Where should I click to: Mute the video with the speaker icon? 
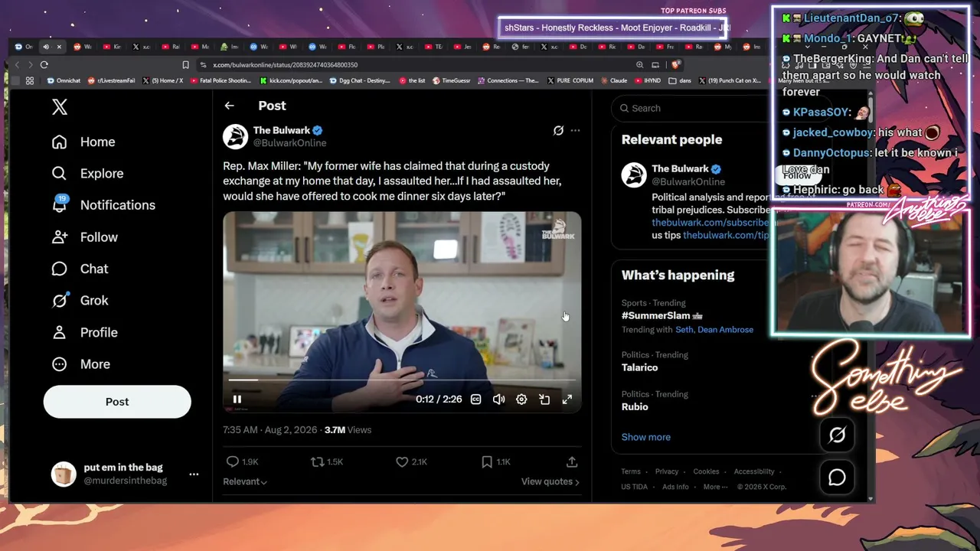click(x=498, y=399)
